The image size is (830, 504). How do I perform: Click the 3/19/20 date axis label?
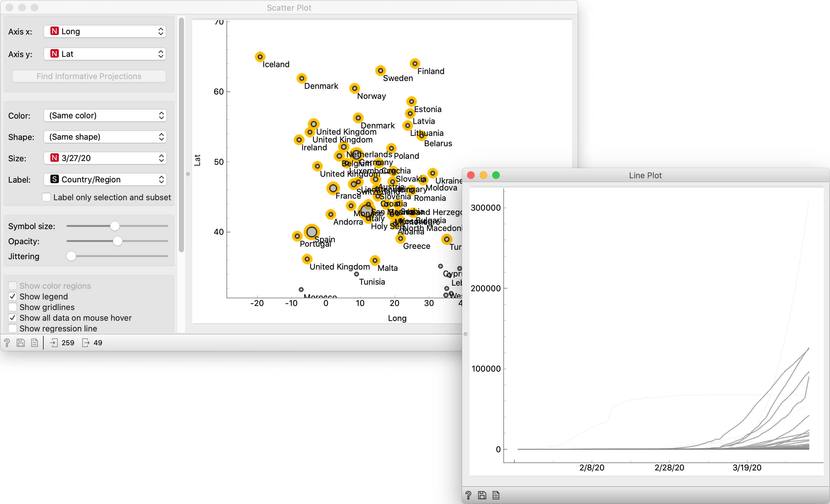pos(747,467)
